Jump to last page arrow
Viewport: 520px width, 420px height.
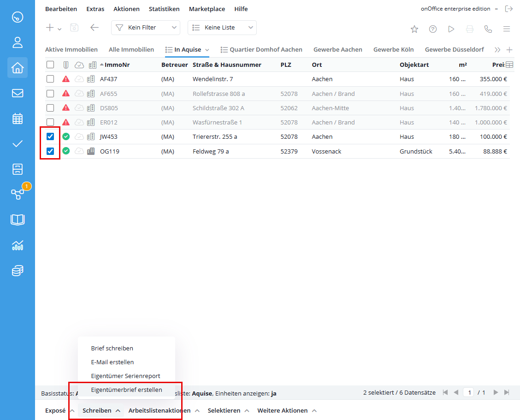(x=507, y=392)
